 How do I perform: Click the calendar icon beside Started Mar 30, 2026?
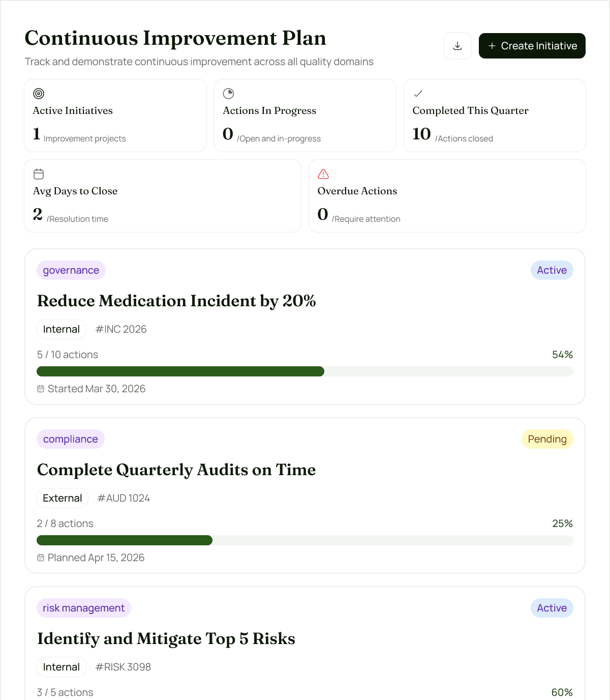point(41,389)
